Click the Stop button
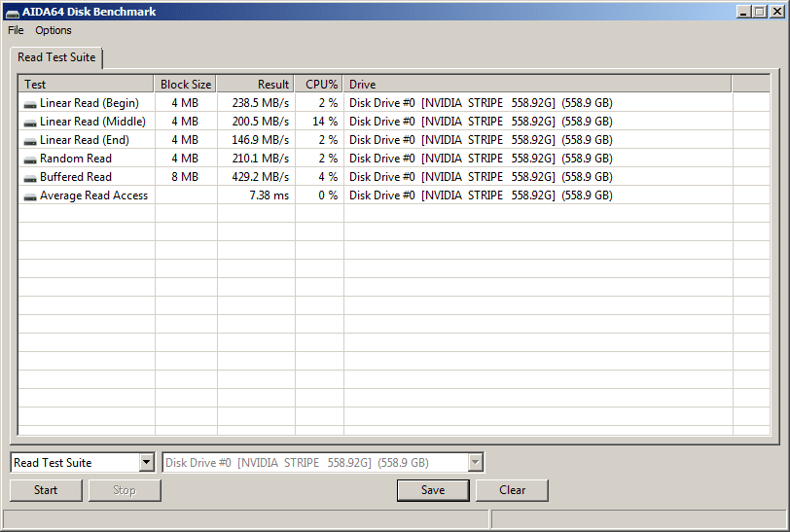This screenshot has height=532, width=790. [125, 490]
